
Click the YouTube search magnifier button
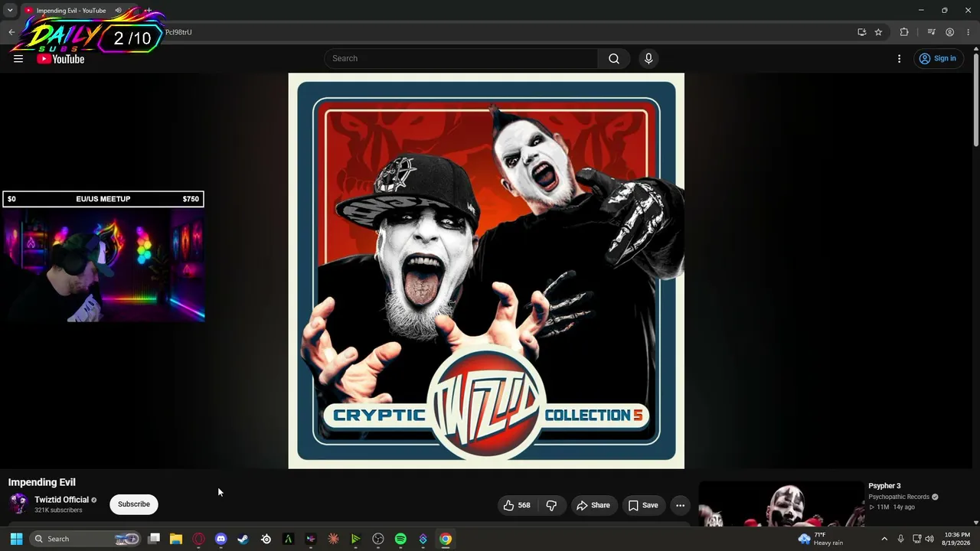(x=614, y=58)
